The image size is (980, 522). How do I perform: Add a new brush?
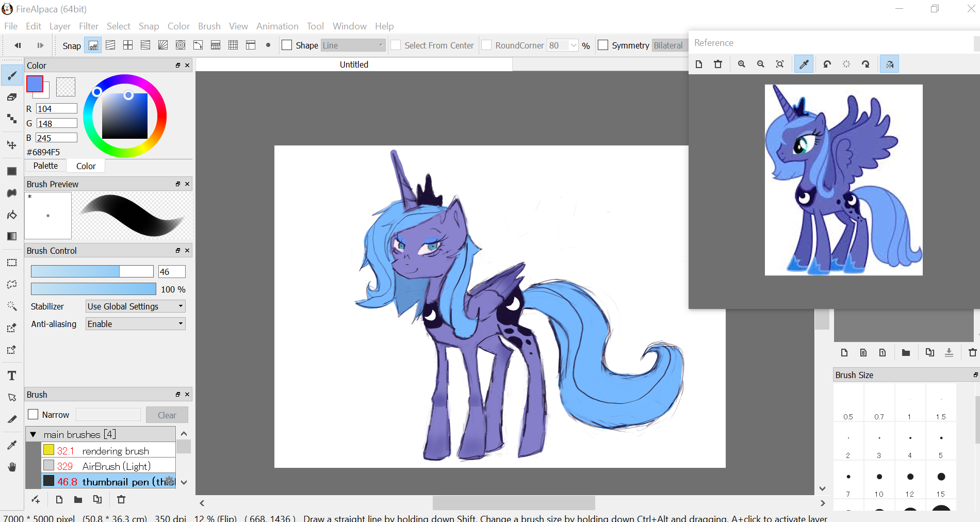[59, 499]
